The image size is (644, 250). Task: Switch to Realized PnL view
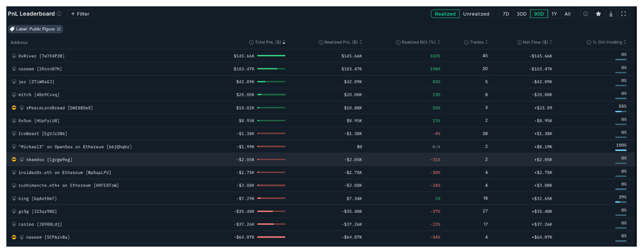tap(445, 14)
